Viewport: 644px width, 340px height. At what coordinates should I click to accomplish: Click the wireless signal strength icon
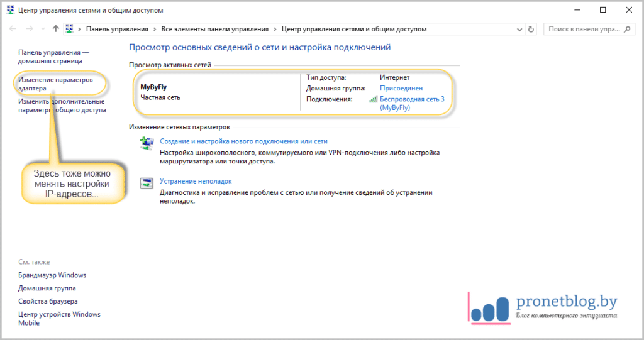[374, 99]
